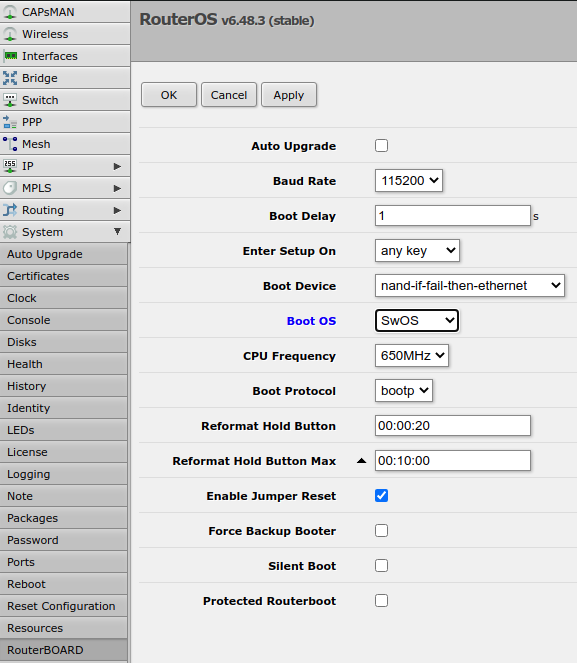Image resolution: width=577 pixels, height=663 pixels.
Task: Open the Reset Configuration menu item
Action: pyautogui.click(x=63, y=606)
